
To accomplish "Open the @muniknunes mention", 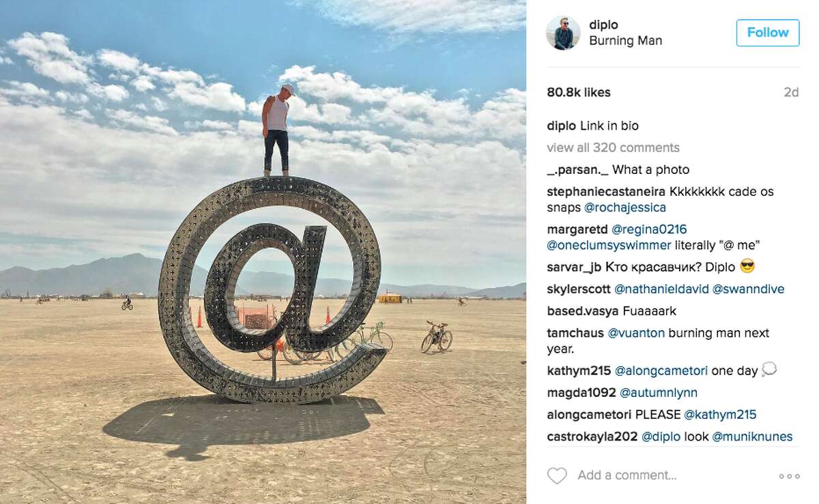I will (752, 436).
